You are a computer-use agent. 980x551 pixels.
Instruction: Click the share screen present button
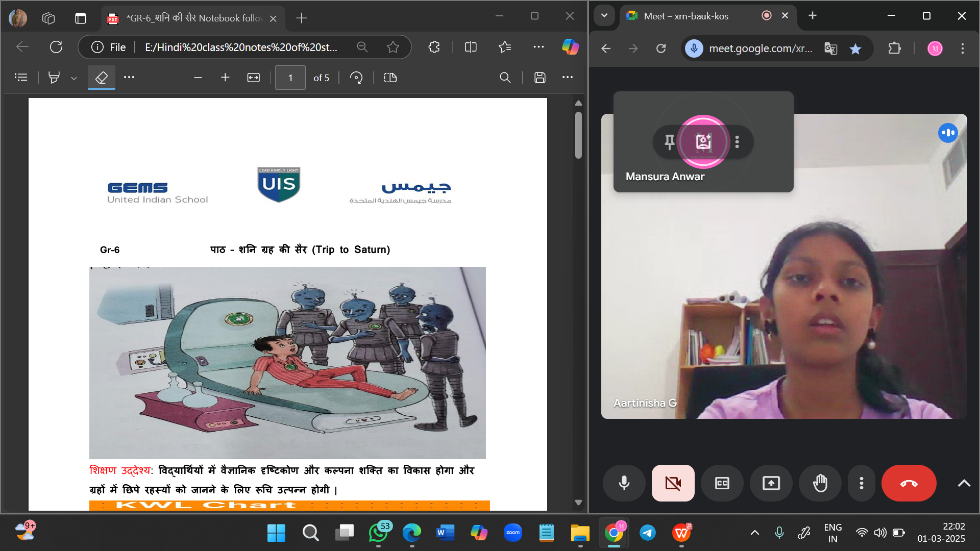coord(771,483)
